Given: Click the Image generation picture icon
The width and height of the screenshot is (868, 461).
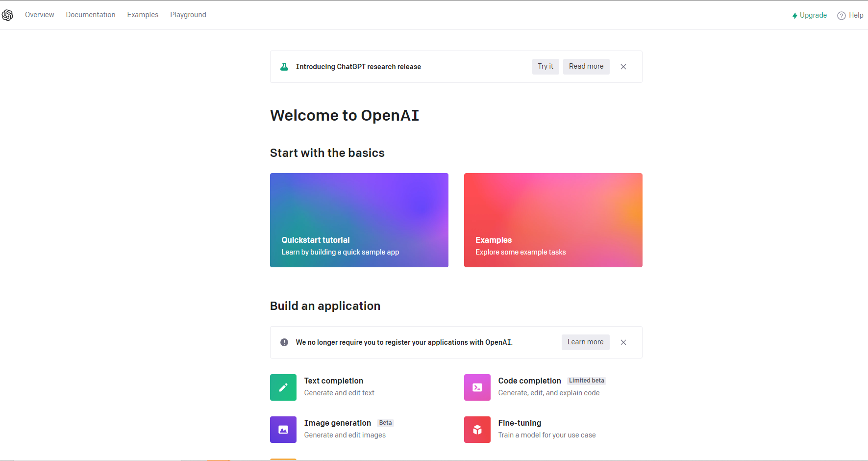Looking at the screenshot, I should [x=283, y=430].
